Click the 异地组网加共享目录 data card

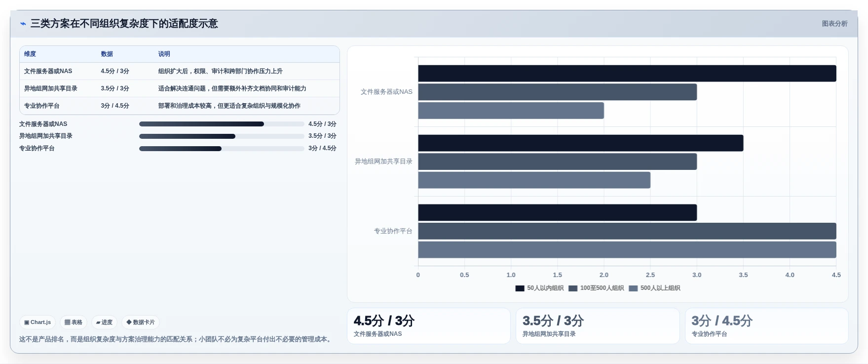click(x=598, y=326)
